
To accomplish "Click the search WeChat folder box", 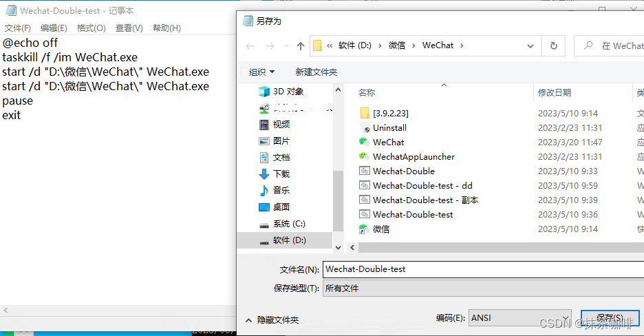I will point(610,45).
